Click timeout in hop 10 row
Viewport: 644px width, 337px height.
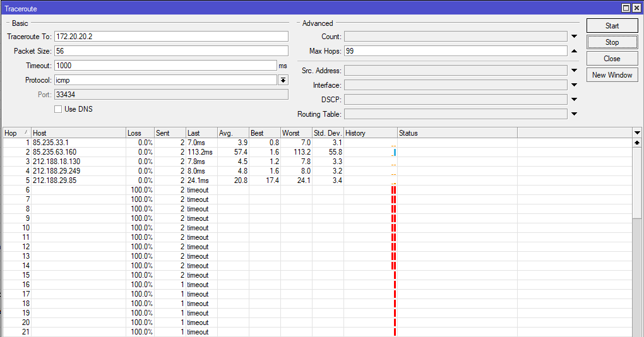198,227
